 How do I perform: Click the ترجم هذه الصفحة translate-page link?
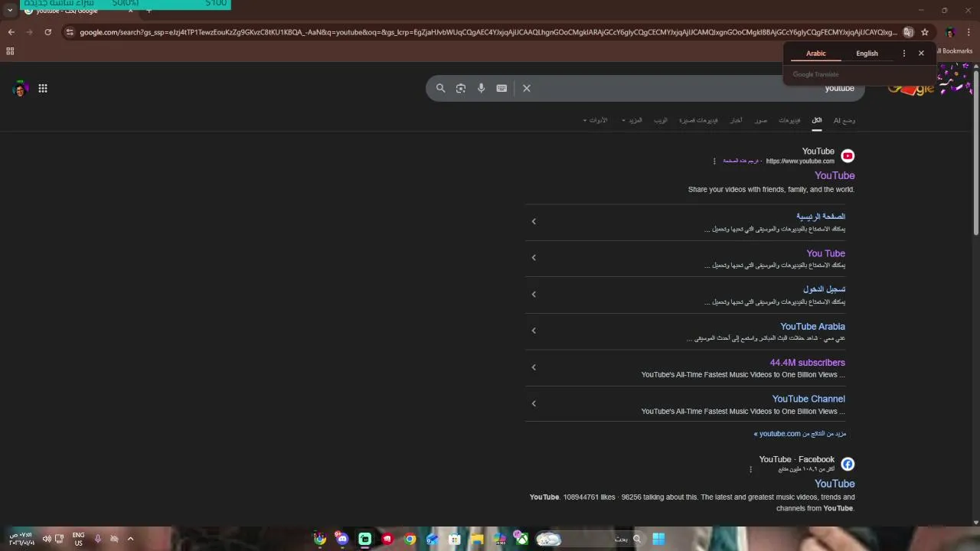coord(741,161)
